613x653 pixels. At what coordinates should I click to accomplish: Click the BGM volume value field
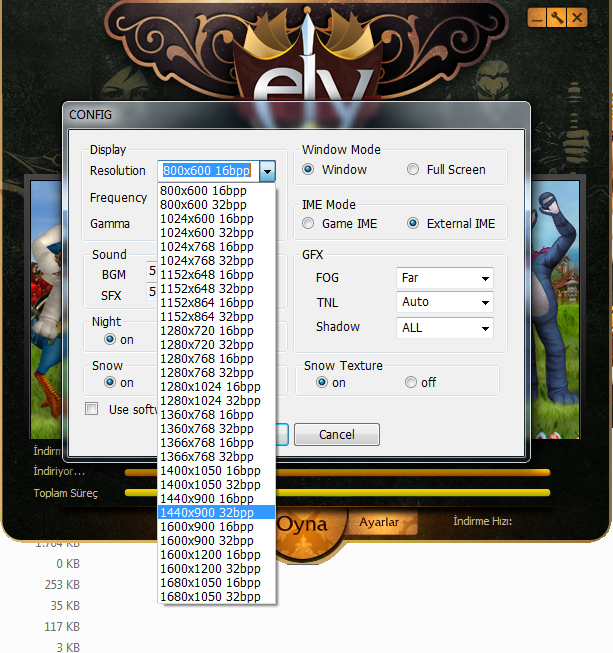pyautogui.click(x=152, y=271)
